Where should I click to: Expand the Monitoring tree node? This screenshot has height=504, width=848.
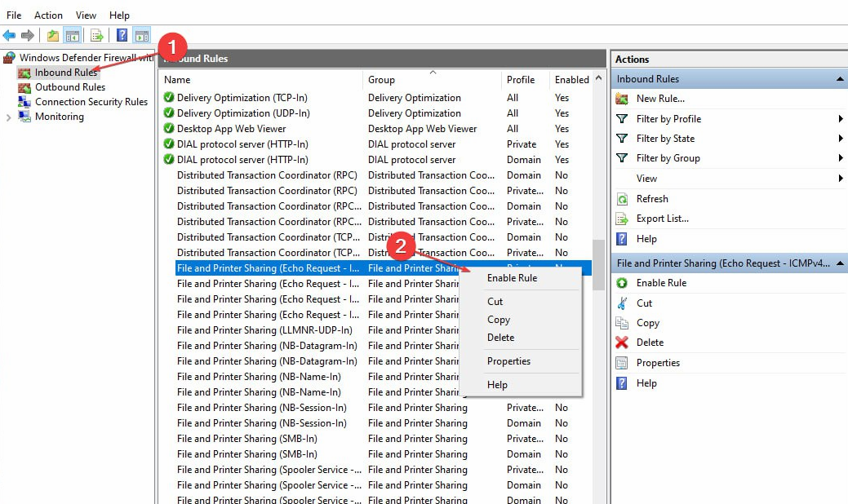(x=8, y=117)
